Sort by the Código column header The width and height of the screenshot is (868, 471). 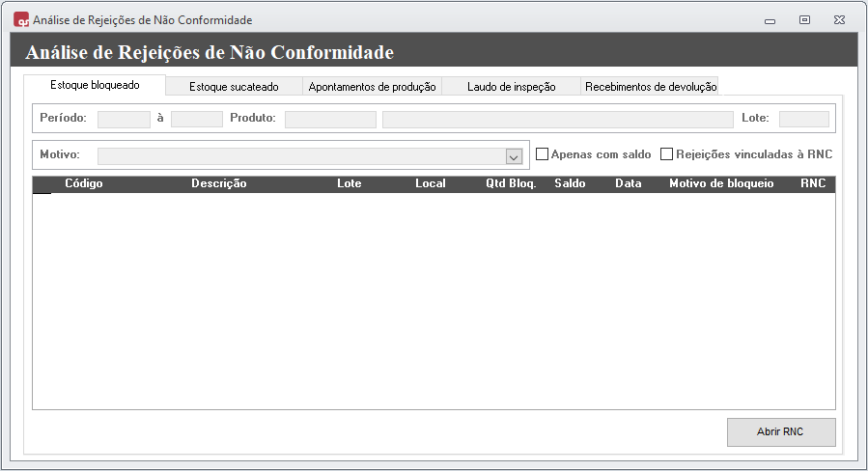[x=84, y=183]
